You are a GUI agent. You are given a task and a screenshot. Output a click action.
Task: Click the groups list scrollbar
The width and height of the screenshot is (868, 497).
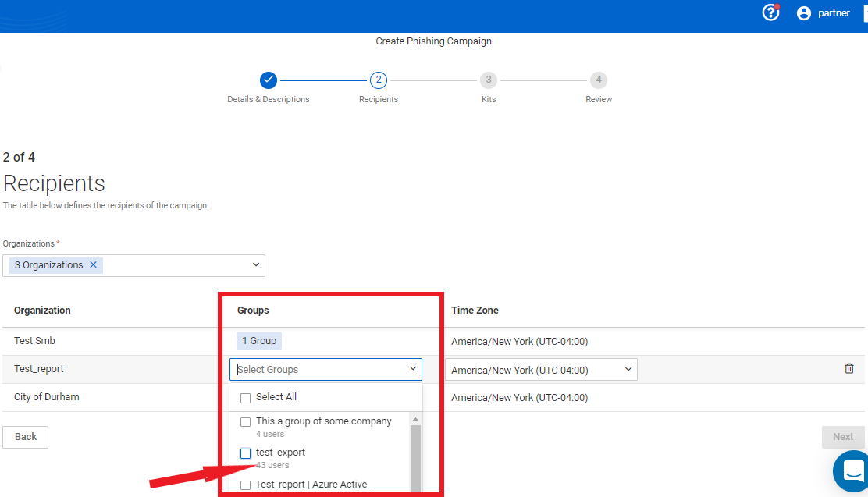[416, 458]
